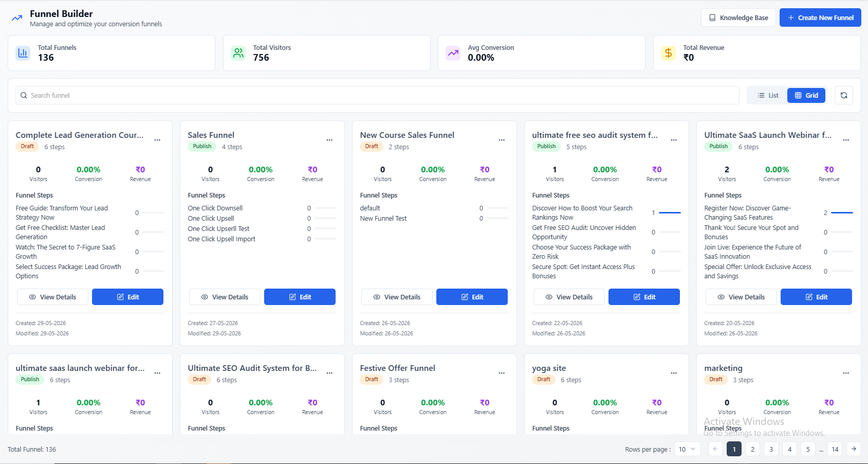
Task: Click the Total Funnels stat card
Action: pos(112,53)
